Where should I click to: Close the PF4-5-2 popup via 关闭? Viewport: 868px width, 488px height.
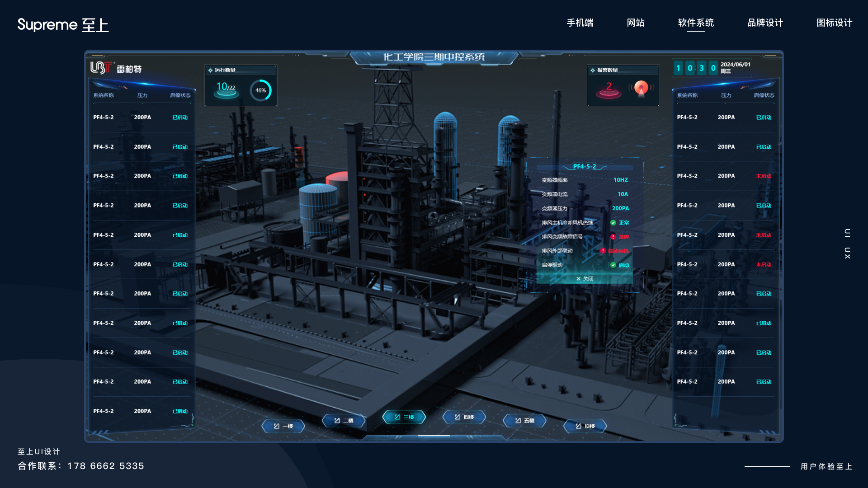point(585,279)
